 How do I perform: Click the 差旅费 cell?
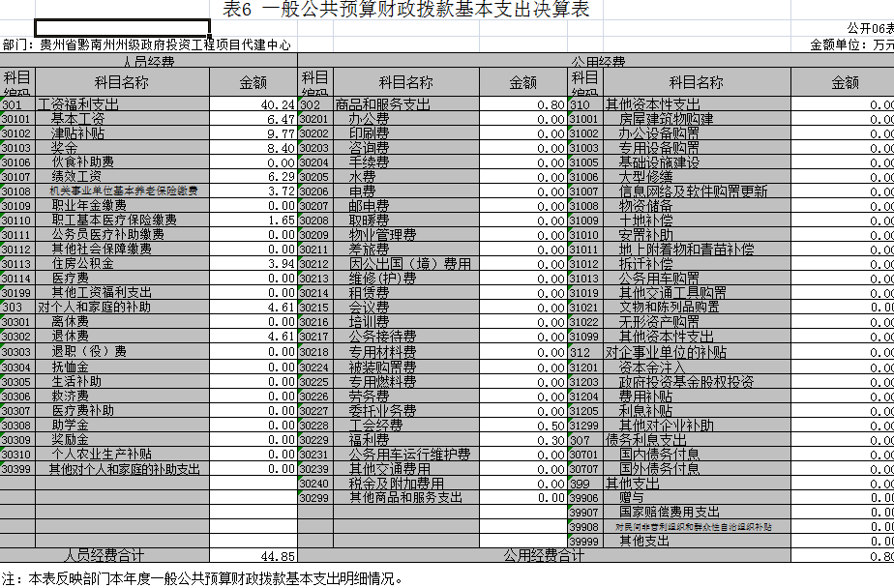(x=406, y=249)
